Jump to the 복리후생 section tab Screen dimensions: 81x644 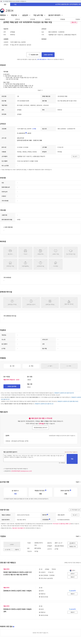47,19
